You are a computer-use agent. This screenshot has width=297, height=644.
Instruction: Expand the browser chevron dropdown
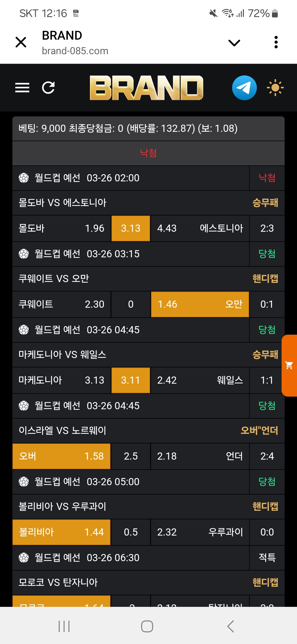click(234, 43)
